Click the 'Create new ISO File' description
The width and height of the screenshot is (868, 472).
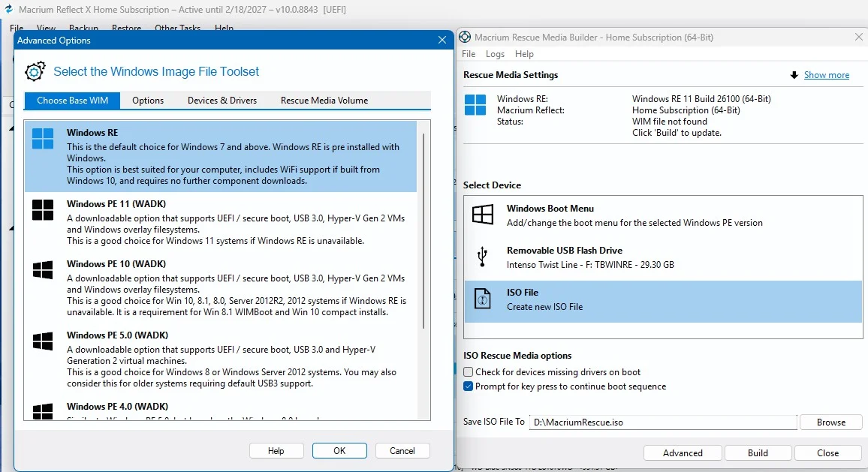tap(544, 307)
